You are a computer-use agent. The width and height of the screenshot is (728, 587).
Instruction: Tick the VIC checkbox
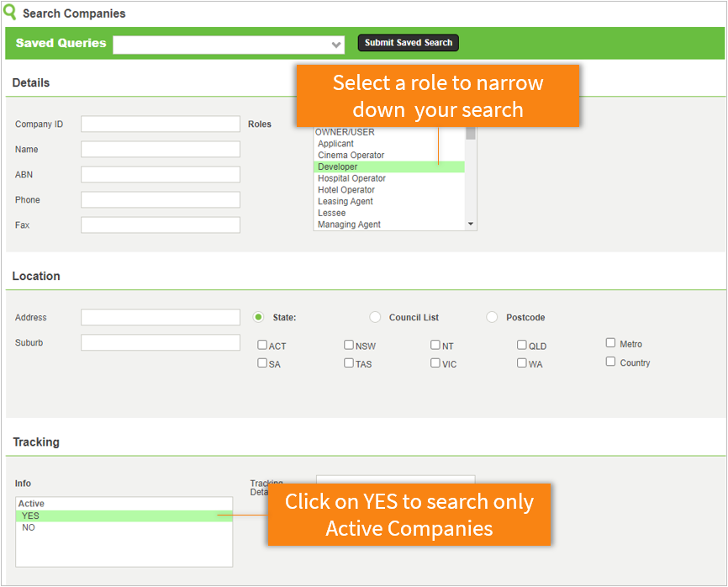tap(435, 362)
